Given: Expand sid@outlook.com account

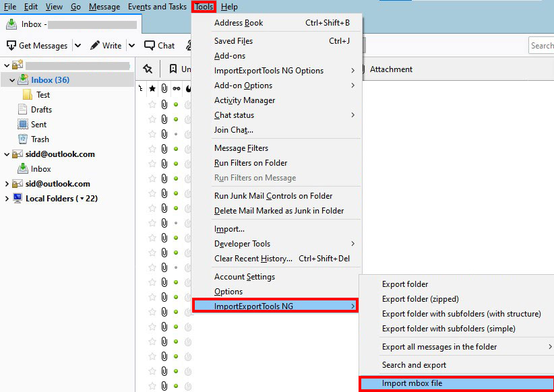Looking at the screenshot, I should point(7,184).
